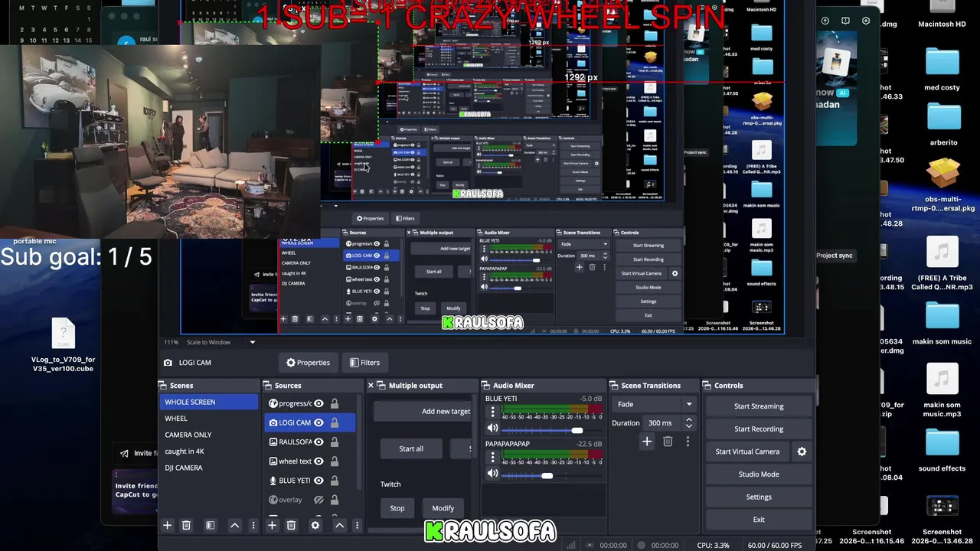Open Properties for LOGI CAM source
The image size is (980, 551).
(308, 363)
